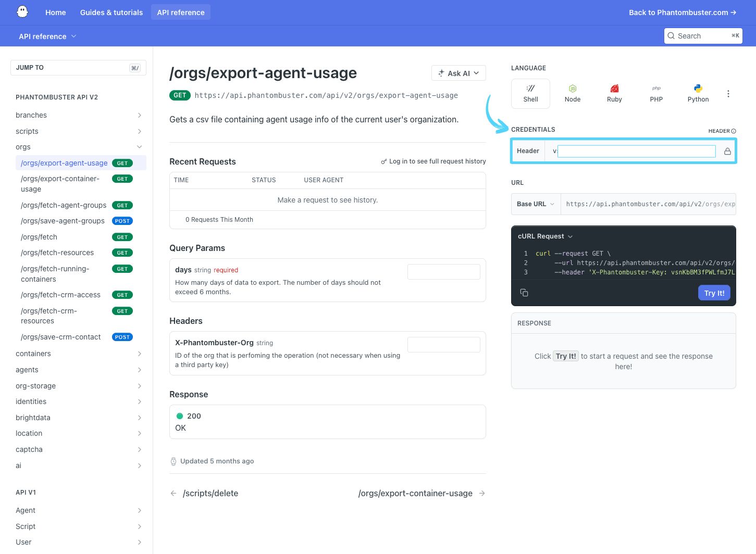The image size is (756, 554).
Task: Copy the cURL request with copy icon
Action: 524,293
